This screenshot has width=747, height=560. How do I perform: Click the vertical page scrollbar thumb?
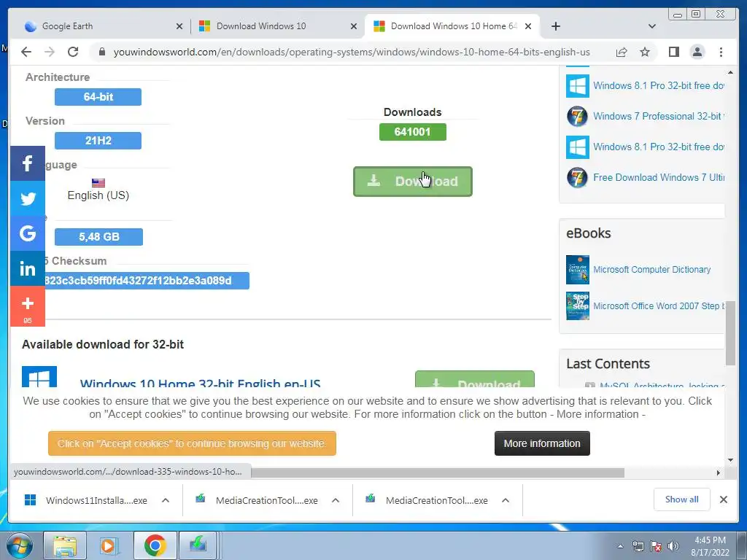(730, 333)
